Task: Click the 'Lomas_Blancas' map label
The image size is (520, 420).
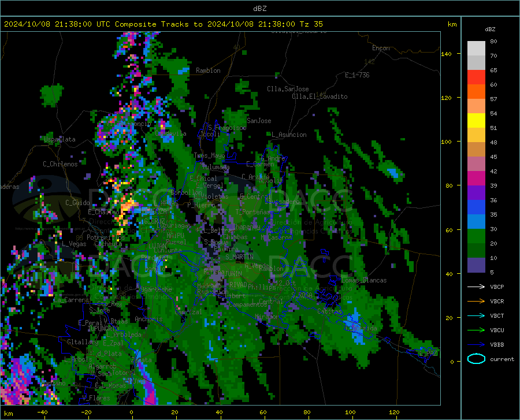Action: coord(364,280)
